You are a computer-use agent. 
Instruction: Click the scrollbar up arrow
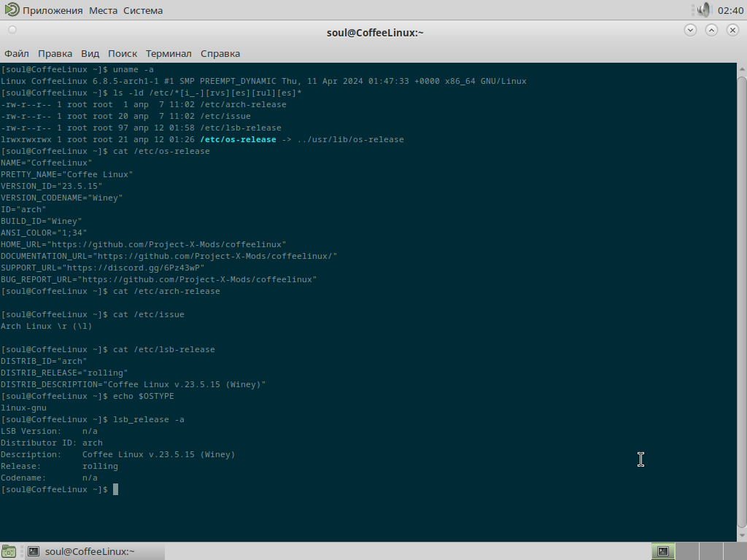click(x=742, y=69)
